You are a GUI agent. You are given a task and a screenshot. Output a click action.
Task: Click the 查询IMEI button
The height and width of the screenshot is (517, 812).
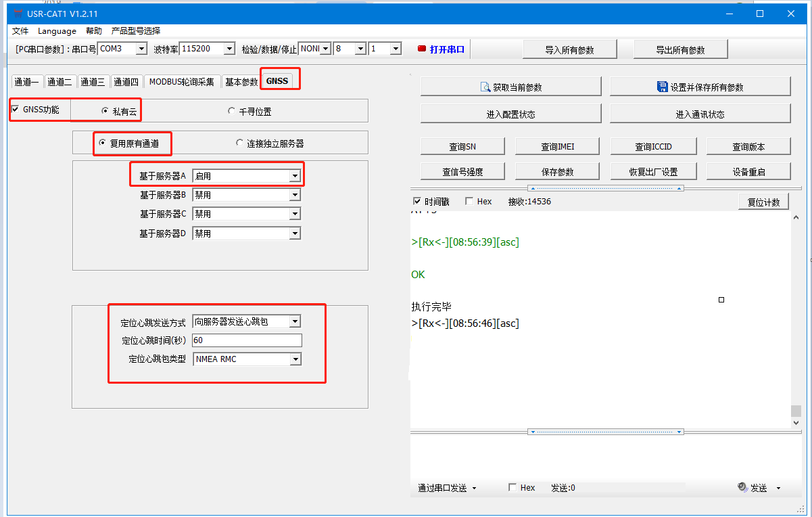pos(558,146)
